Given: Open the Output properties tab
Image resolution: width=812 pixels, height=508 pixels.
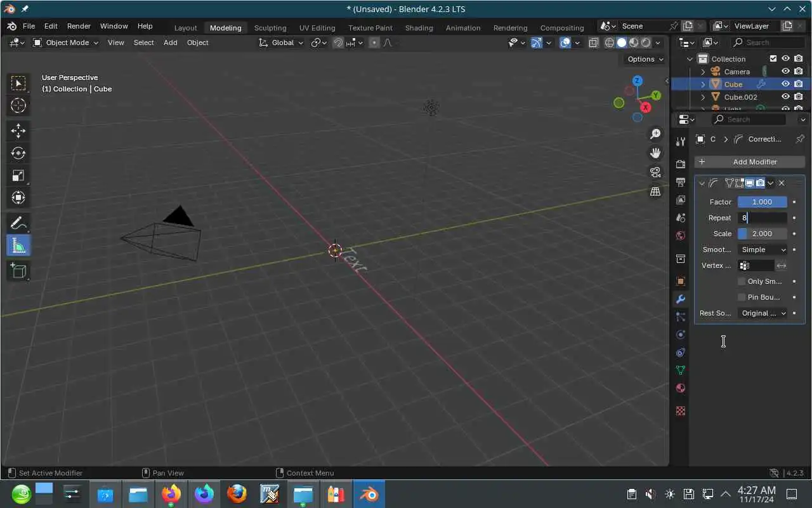Looking at the screenshot, I should tap(681, 182).
